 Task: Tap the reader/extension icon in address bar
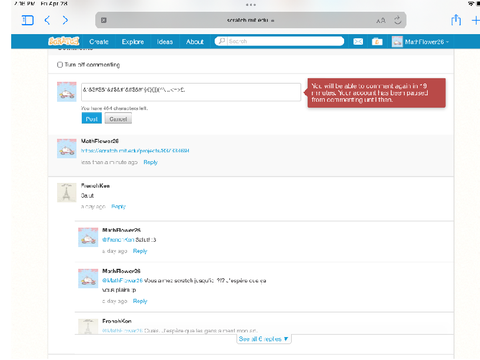pyautogui.click(x=104, y=20)
